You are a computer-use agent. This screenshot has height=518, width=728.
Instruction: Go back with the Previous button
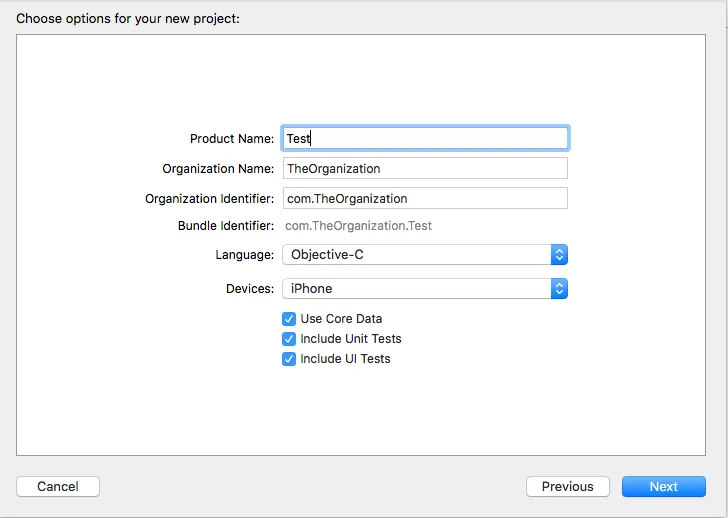click(567, 486)
